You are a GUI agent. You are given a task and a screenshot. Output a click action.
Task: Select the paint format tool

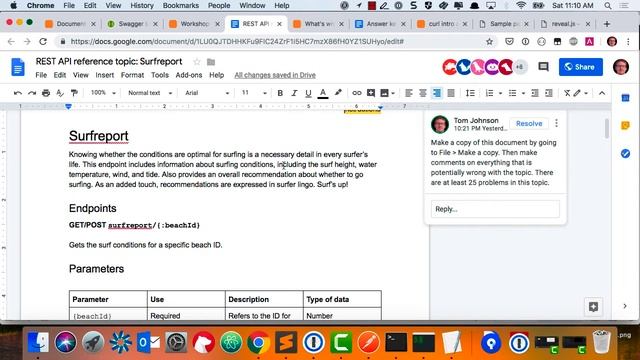(74, 93)
